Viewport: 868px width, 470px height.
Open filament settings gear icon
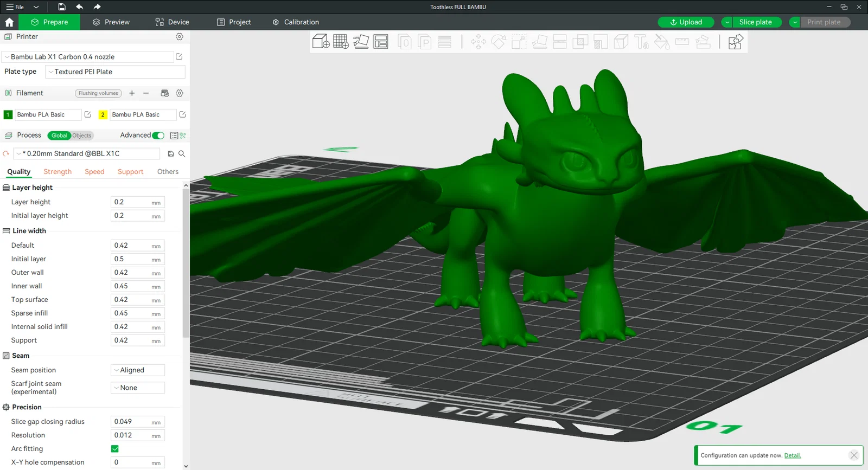tap(180, 93)
